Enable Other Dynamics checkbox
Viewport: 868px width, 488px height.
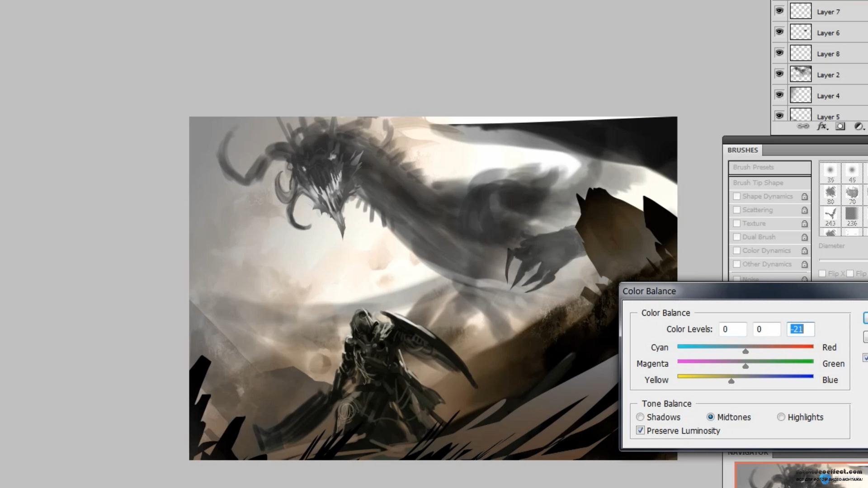[737, 264]
